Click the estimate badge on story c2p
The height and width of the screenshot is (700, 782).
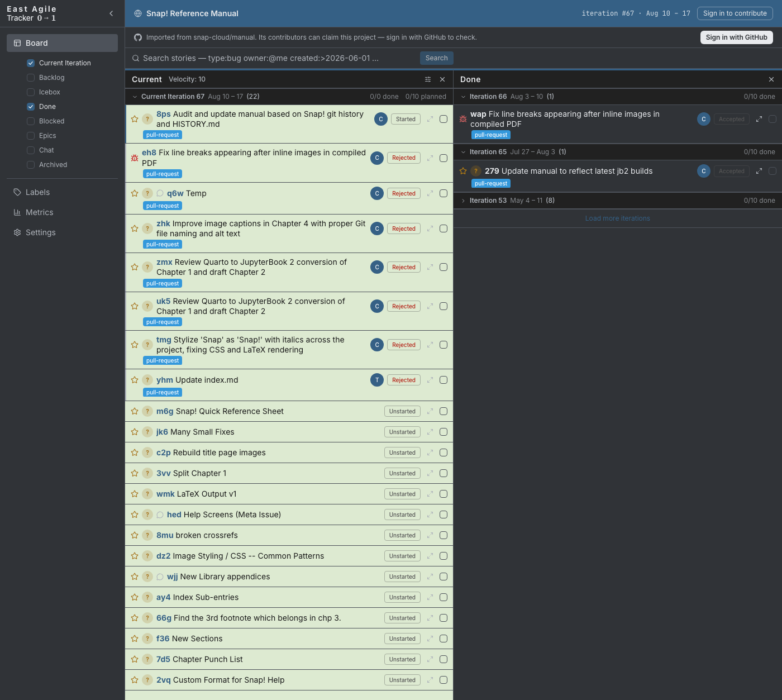coord(147,453)
